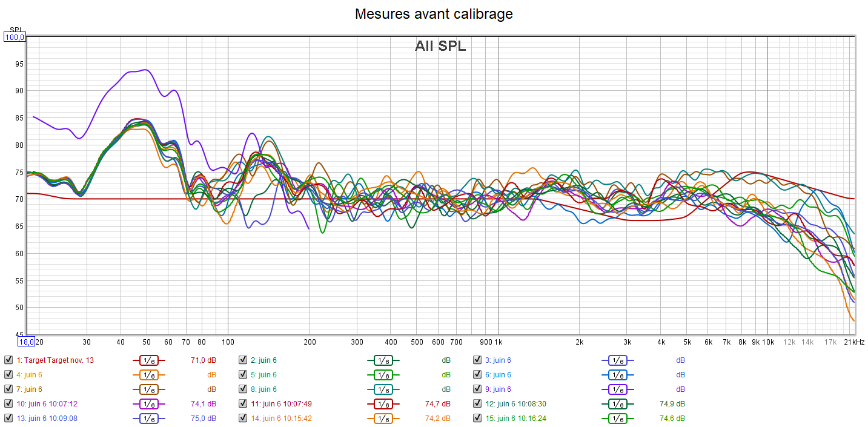Toggle the checkbox for trace 8 juin 6
Image resolution: width=868 pixels, height=427 pixels.
click(242, 389)
